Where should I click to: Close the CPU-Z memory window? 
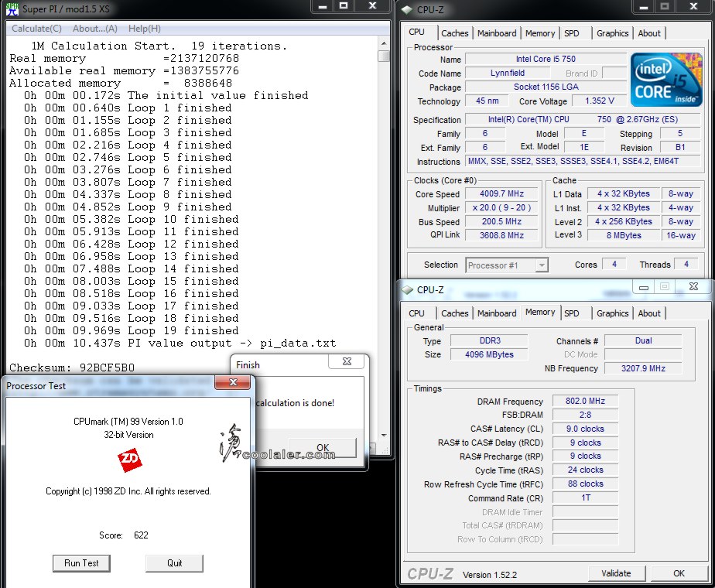coord(693,286)
